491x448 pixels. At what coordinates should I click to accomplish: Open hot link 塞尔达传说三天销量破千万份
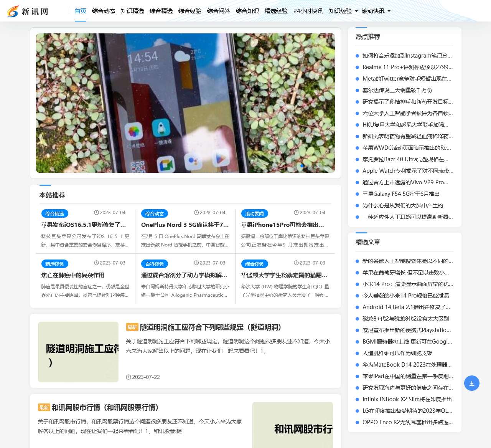pos(397,90)
